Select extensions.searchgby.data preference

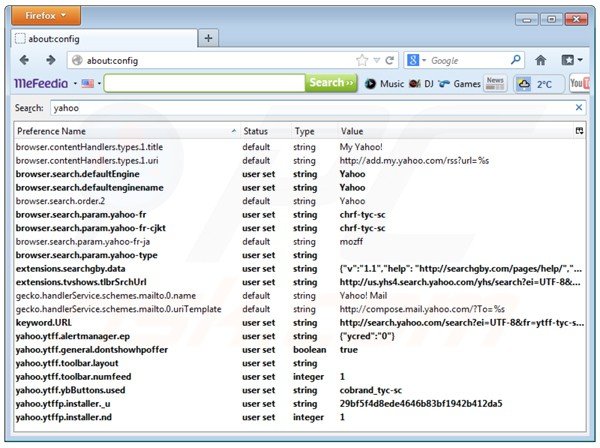(300, 269)
